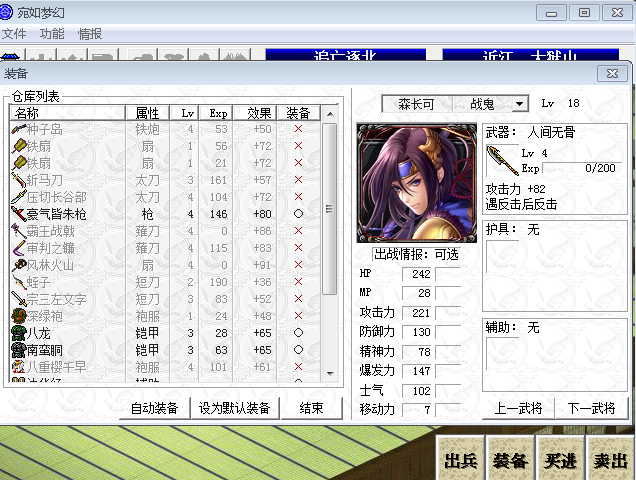Go to next general with 下一武将

(x=590, y=408)
